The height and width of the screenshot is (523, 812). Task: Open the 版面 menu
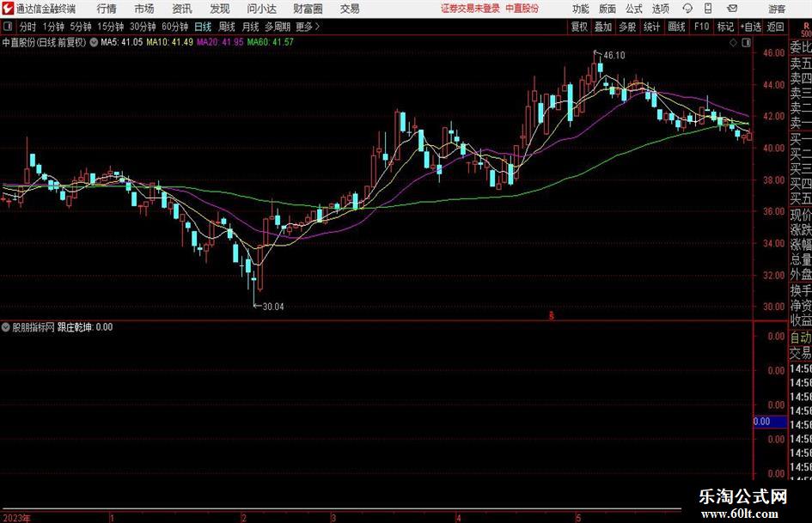(x=607, y=9)
